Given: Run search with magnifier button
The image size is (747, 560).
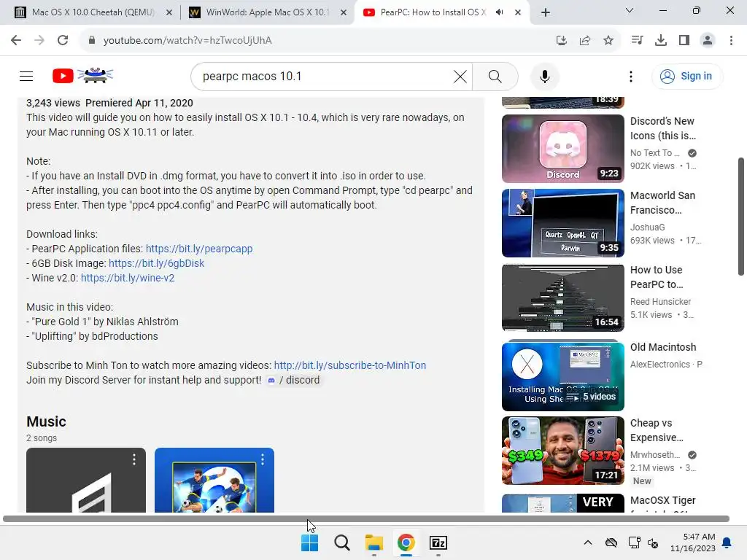Looking at the screenshot, I should point(495,77).
